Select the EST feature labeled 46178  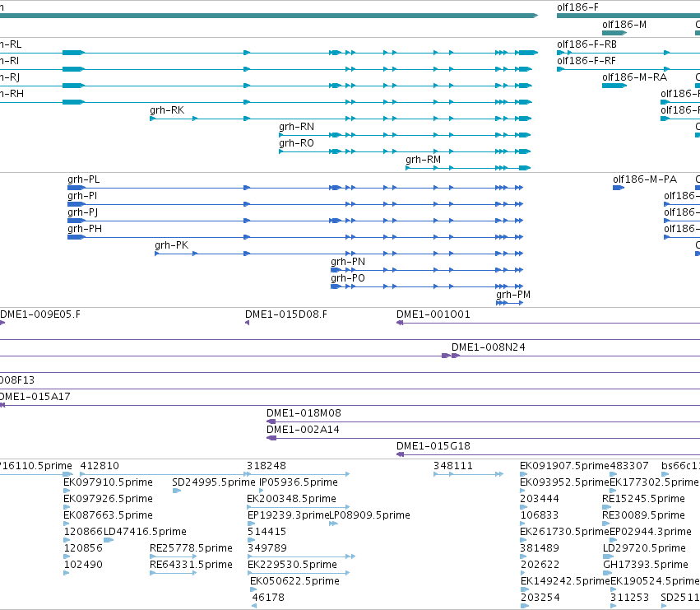268,598
